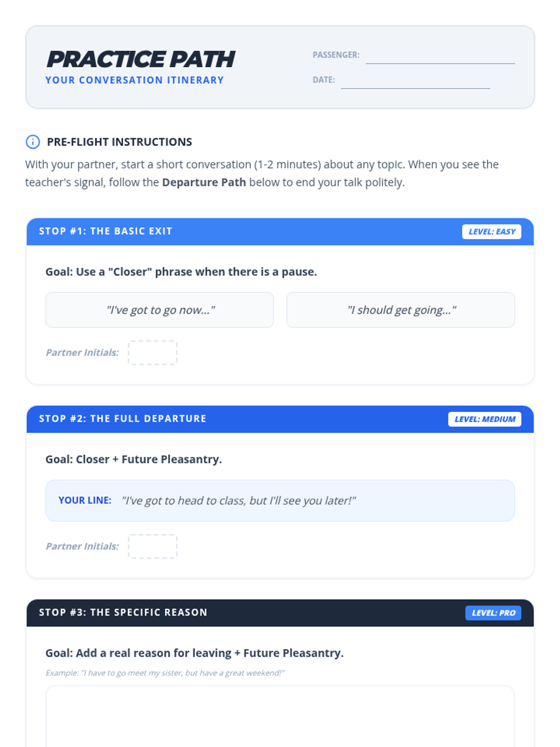Click the Stop #3: The Specific Reason header
560x747 pixels.
tap(123, 613)
